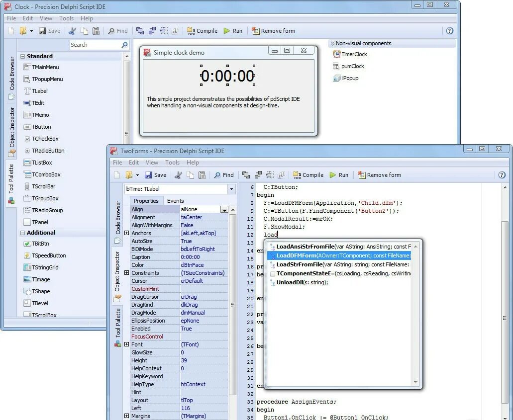Viewport: 513px width, 420px height.
Task: Click the Paste clipboard icon in Clock window
Action: [x=96, y=31]
